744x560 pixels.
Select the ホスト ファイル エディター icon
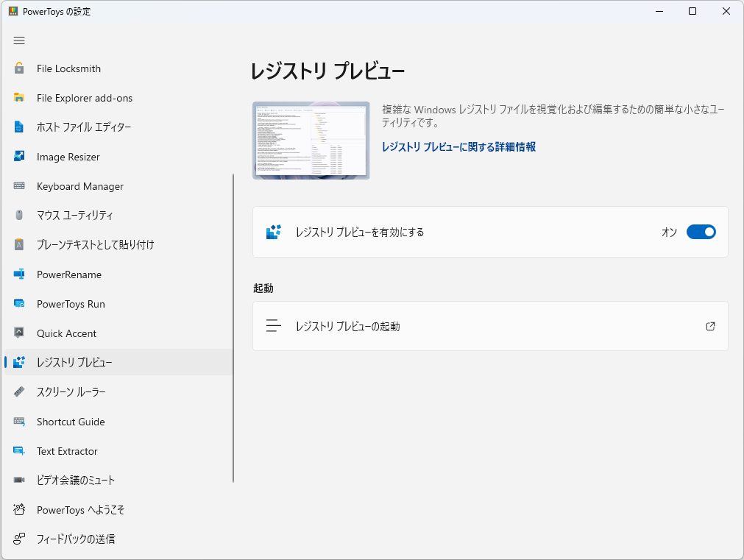click(19, 127)
